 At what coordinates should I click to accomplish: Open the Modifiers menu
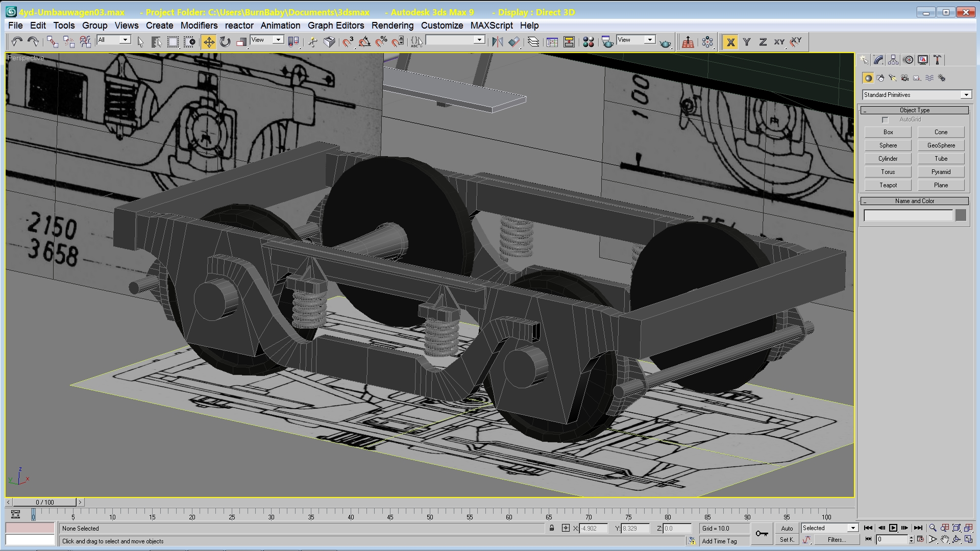click(x=199, y=26)
